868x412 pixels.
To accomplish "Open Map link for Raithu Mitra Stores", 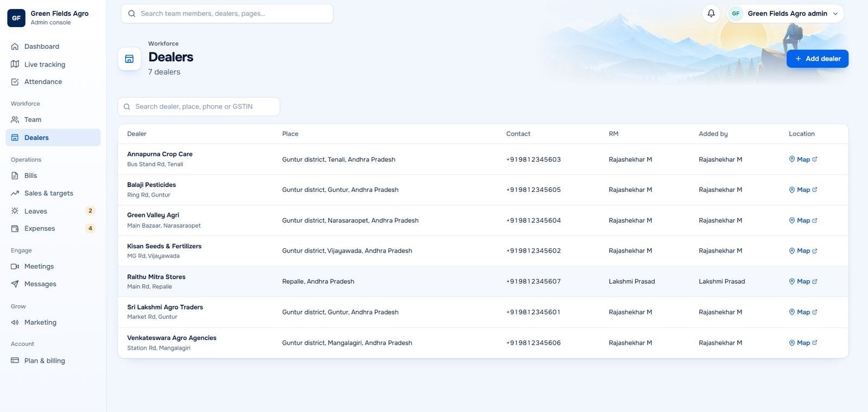I will (x=803, y=281).
